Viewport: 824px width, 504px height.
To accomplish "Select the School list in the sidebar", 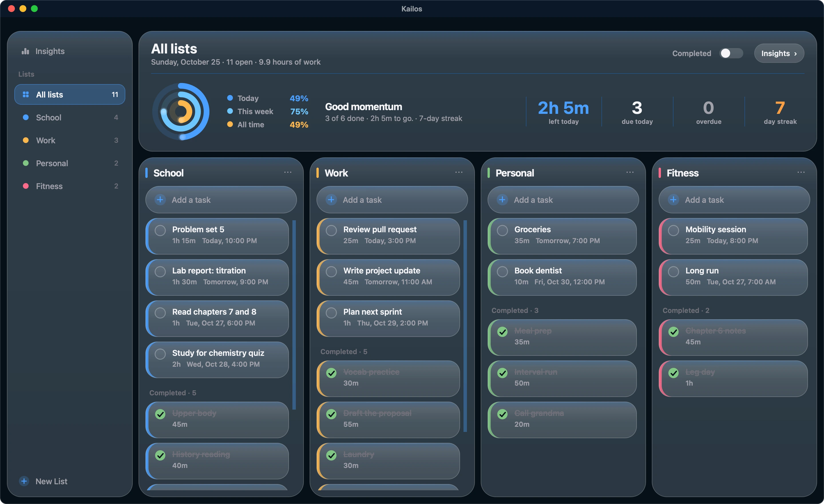I will (x=70, y=117).
